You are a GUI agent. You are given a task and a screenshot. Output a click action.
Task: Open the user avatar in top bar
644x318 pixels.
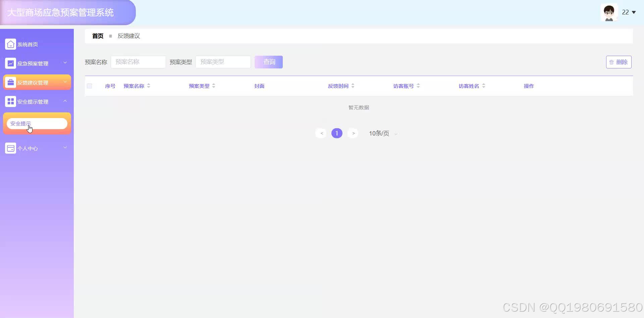click(609, 12)
